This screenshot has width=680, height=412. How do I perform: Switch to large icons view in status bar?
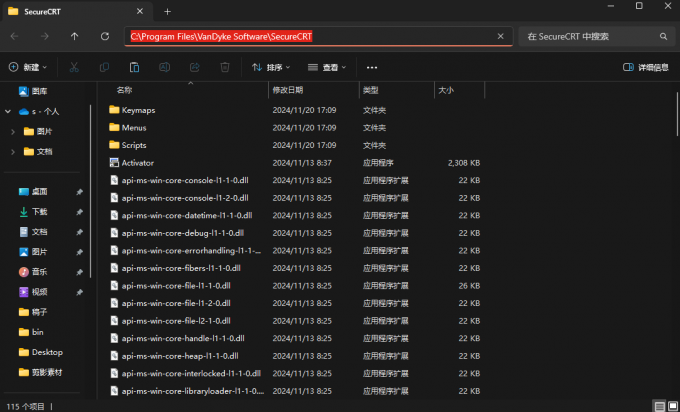tap(673, 406)
